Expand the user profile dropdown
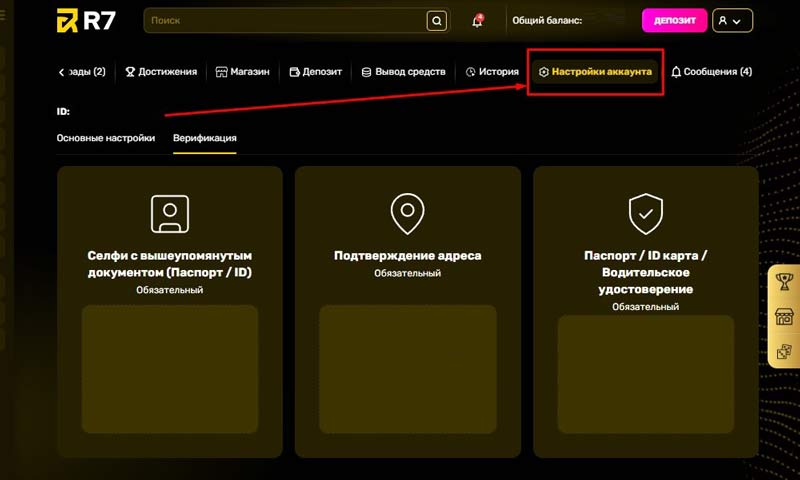Screen dimensions: 800x480 coord(731,21)
